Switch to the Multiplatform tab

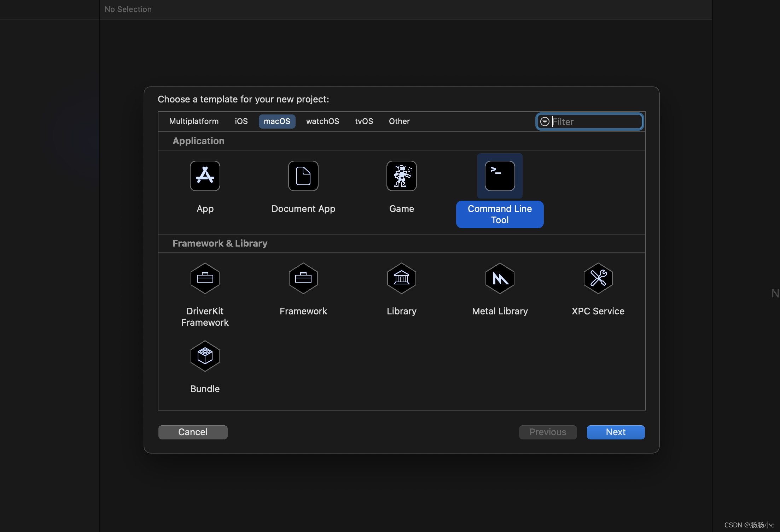(194, 121)
